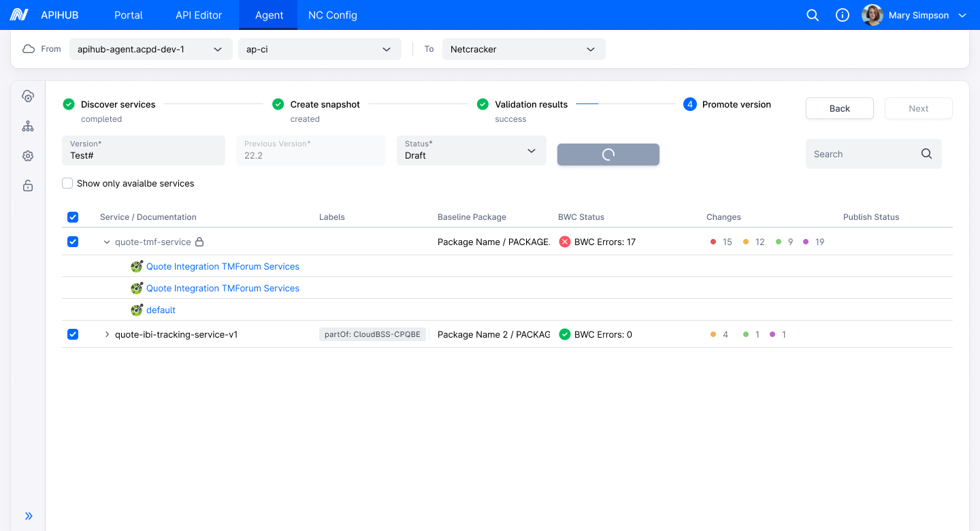Open the global search magnifier icon
980x531 pixels.
coord(813,15)
